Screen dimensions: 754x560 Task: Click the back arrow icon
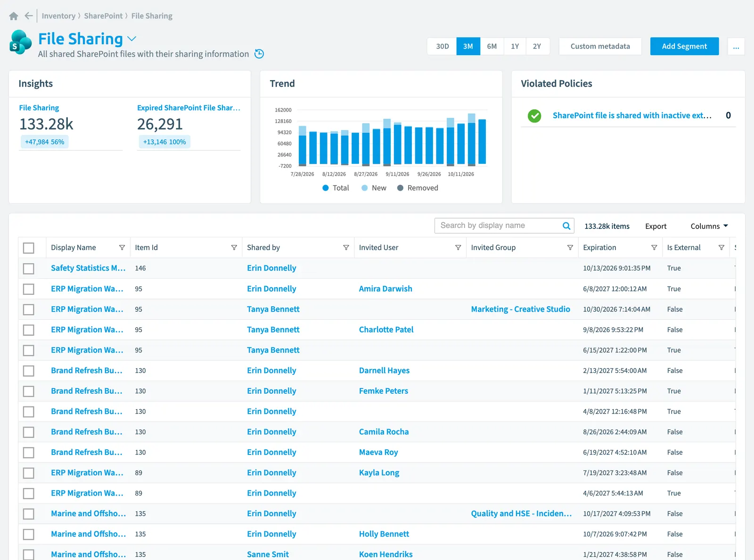(x=29, y=16)
